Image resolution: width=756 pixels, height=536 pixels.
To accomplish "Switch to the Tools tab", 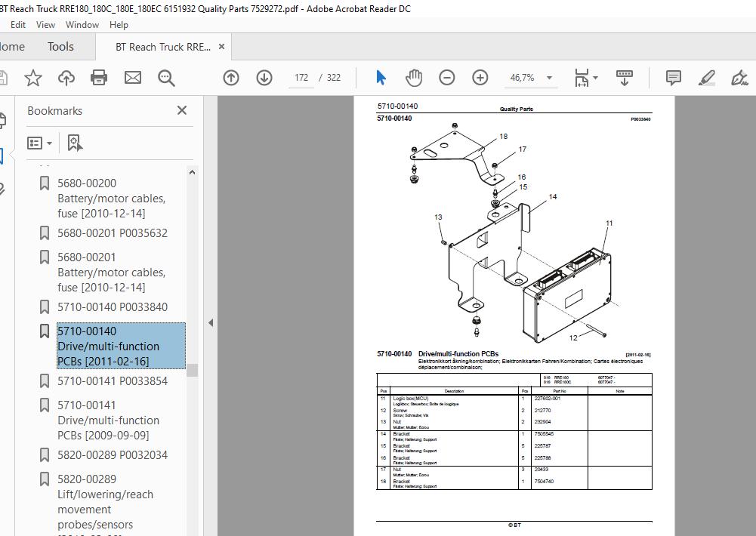I will tap(60, 47).
